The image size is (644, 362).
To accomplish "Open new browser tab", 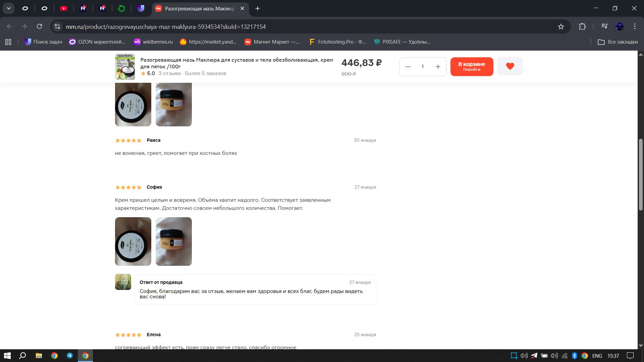I will [x=258, y=8].
